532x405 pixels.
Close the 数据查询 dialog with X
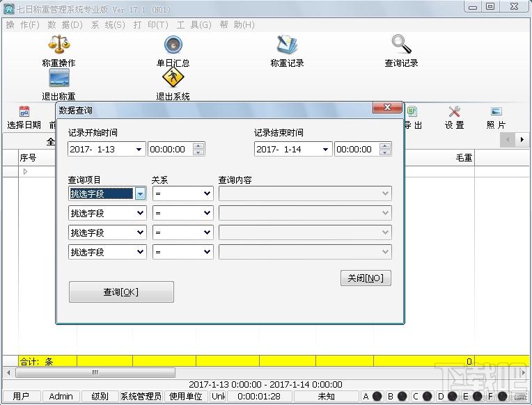[387, 108]
